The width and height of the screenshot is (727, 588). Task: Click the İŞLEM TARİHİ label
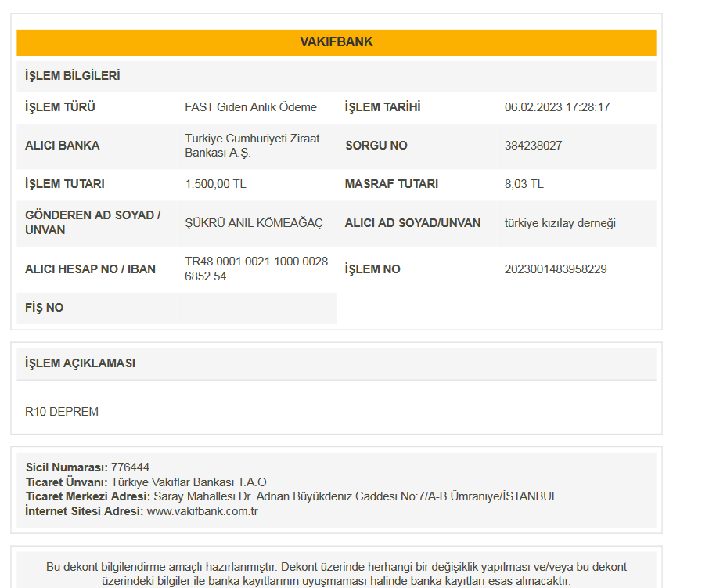coord(383,107)
